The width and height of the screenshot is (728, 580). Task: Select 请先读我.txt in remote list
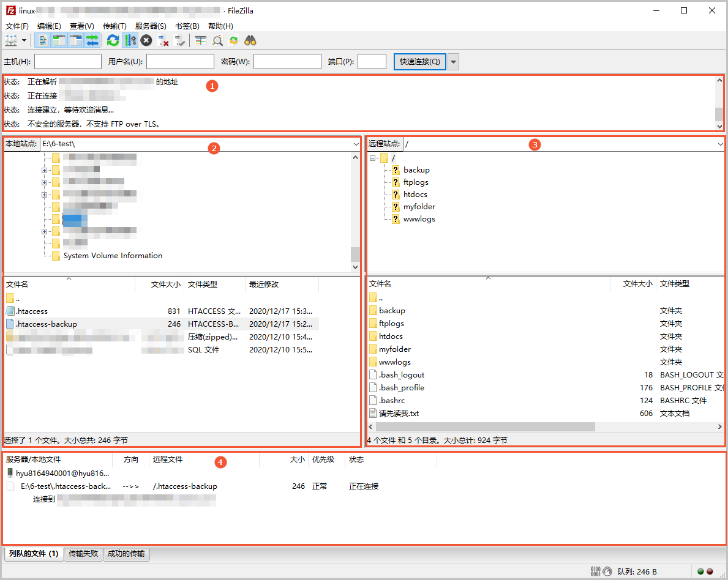[546, 414]
